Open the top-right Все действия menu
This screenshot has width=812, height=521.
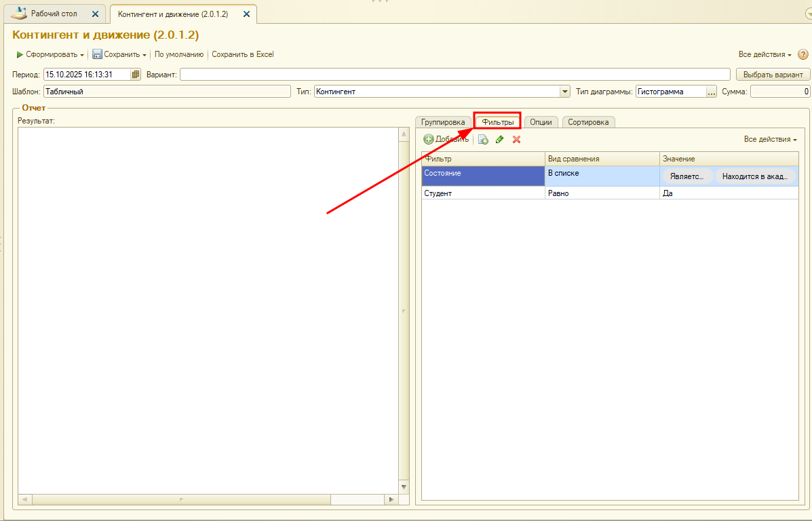(x=765, y=54)
